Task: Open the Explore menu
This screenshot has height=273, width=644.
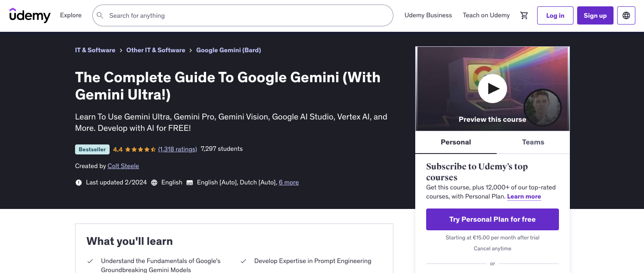Action: point(70,15)
